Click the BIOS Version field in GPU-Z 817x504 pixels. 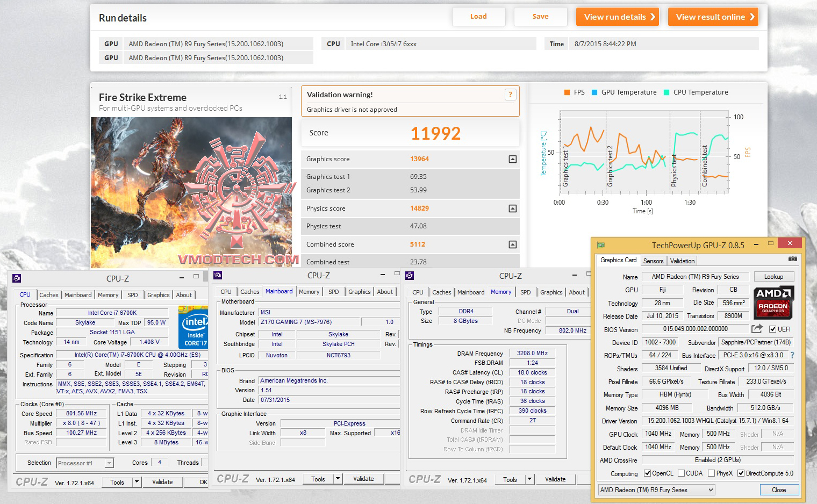(x=695, y=329)
